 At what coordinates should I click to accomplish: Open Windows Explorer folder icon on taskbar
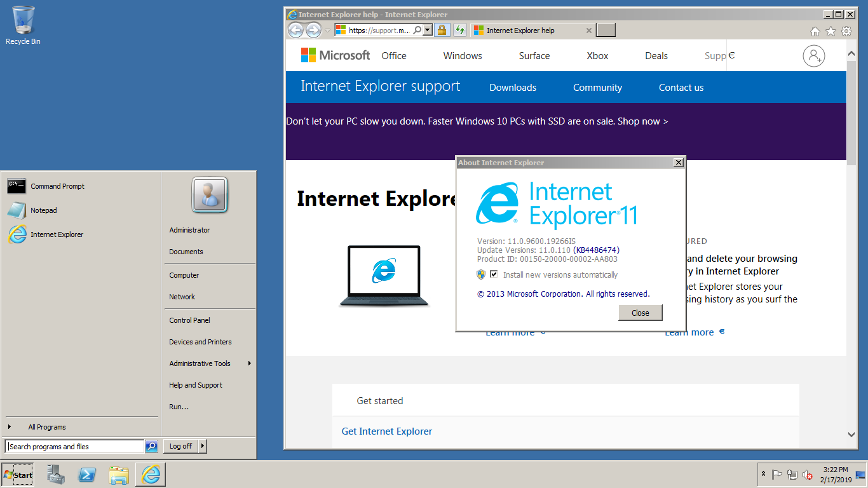point(119,475)
